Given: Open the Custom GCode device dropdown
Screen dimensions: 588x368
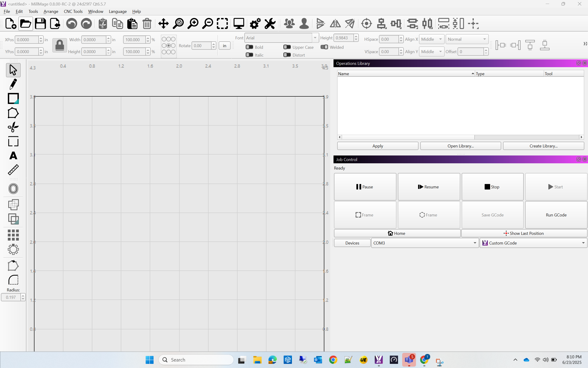Looking at the screenshot, I should tap(533, 243).
